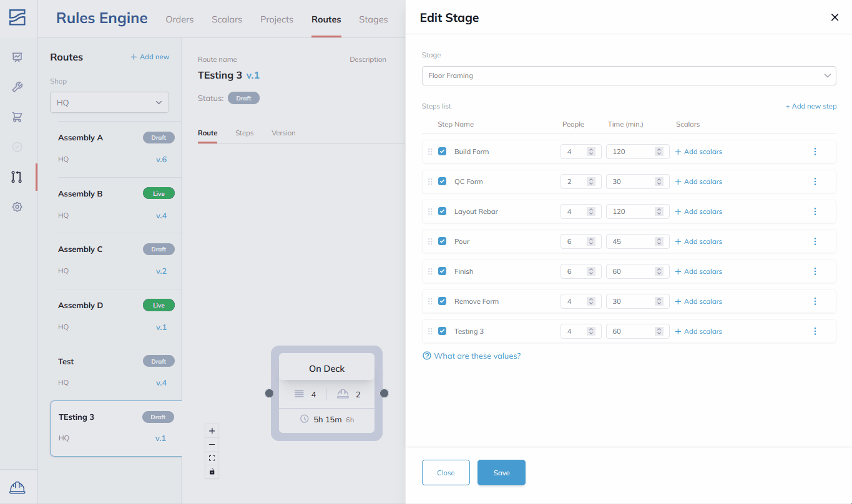Image resolution: width=852 pixels, height=504 pixels.
Task: Zoom in on the route canvas
Action: point(212,430)
